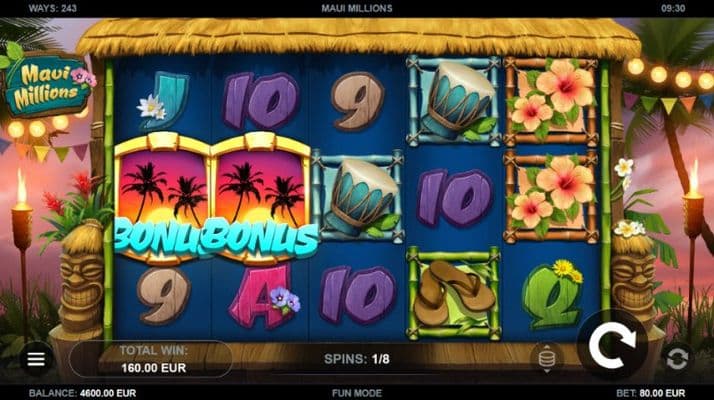Select the flip-flops symbol on the reels

(x=454, y=294)
